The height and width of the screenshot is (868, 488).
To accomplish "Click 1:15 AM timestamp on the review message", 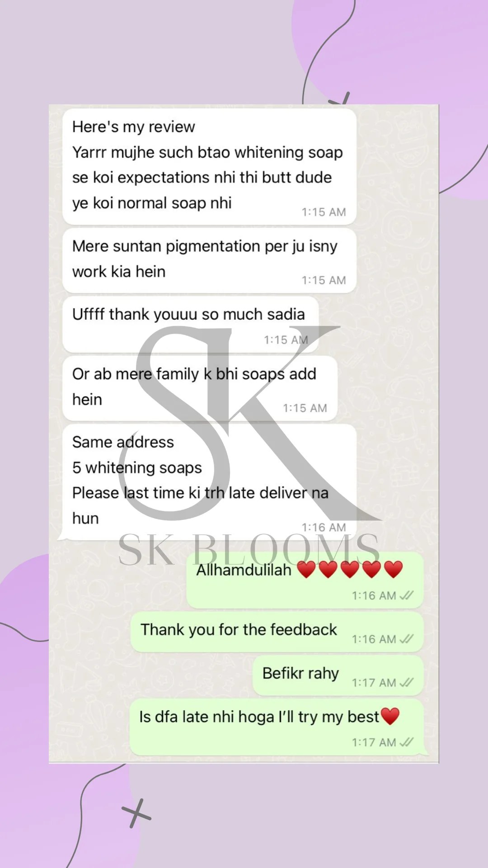I will 324,212.
